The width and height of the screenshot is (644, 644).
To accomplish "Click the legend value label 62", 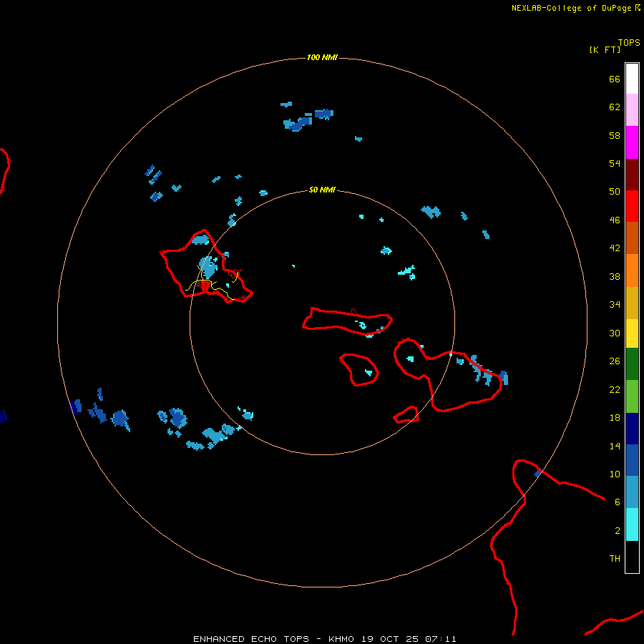I will [x=615, y=107].
